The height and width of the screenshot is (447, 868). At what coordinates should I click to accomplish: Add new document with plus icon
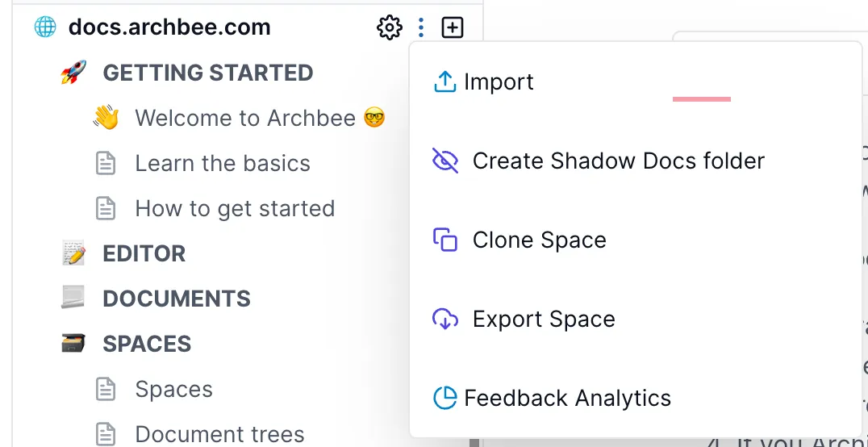pyautogui.click(x=453, y=27)
